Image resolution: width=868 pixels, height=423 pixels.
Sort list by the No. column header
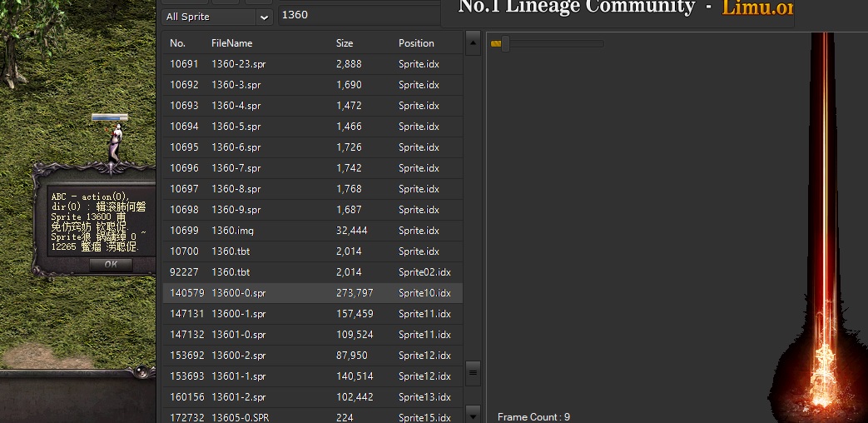[x=178, y=43]
